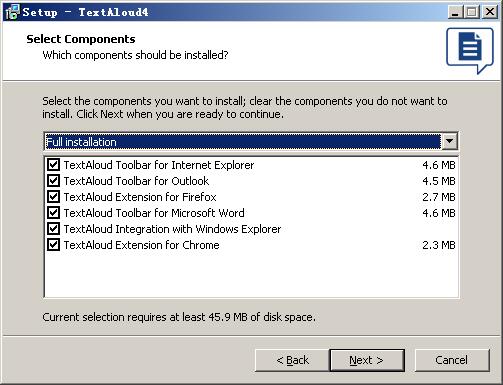
Task: Click the setup icon in title bar
Action: (12, 12)
